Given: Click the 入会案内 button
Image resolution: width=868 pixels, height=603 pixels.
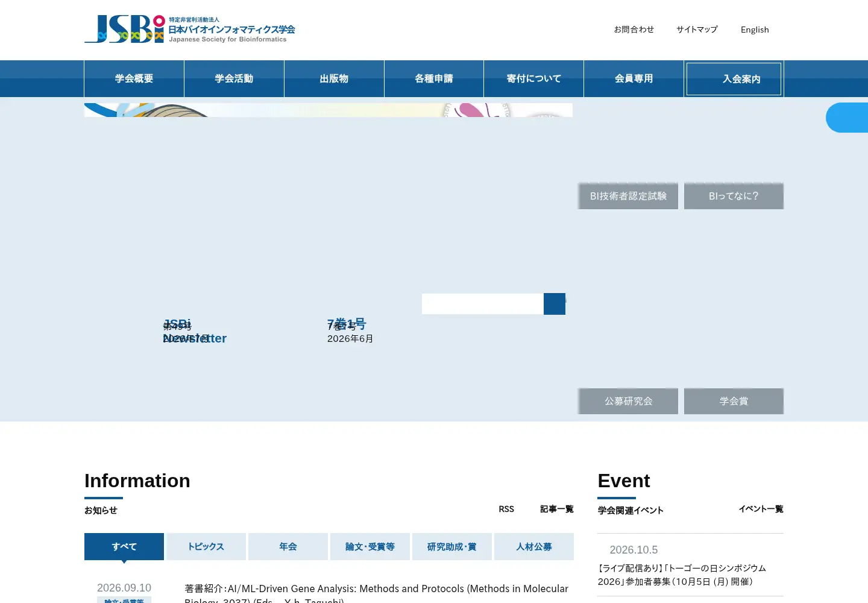Looking at the screenshot, I should point(734,79).
